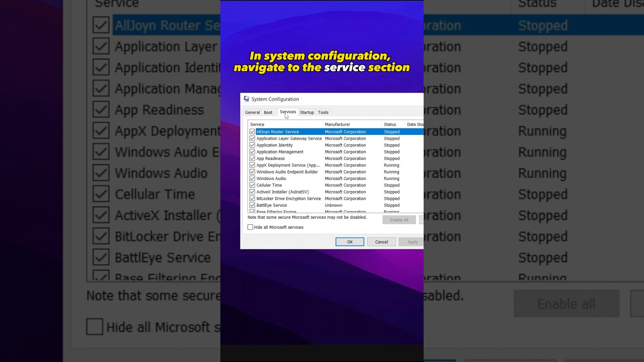Click the Unknown manufacturer cell
The width and height of the screenshot is (644, 362).
pos(334,205)
